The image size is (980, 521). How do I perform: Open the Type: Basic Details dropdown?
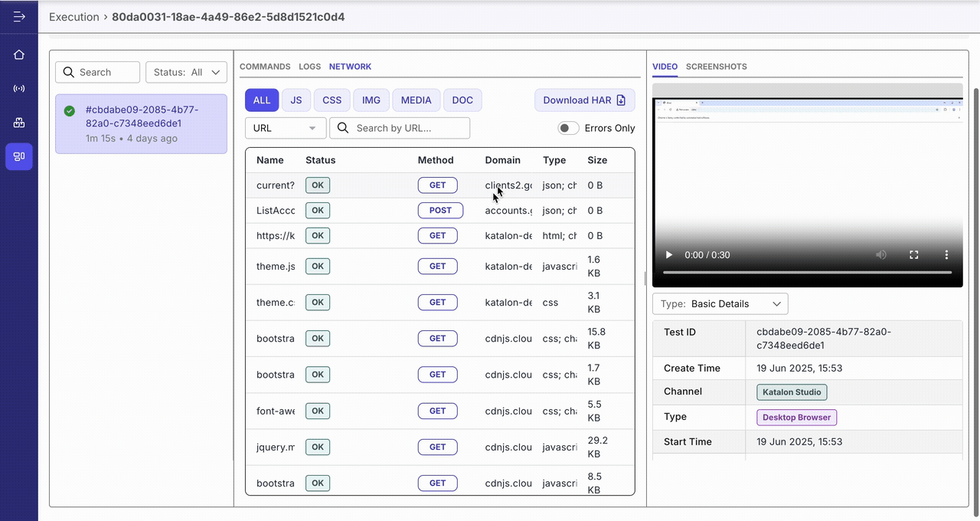720,303
